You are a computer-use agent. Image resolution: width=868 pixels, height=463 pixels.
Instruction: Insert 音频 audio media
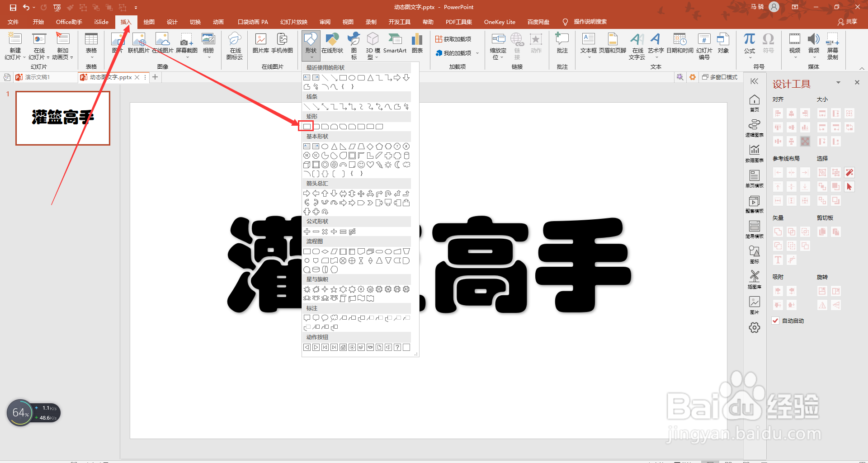[814, 46]
